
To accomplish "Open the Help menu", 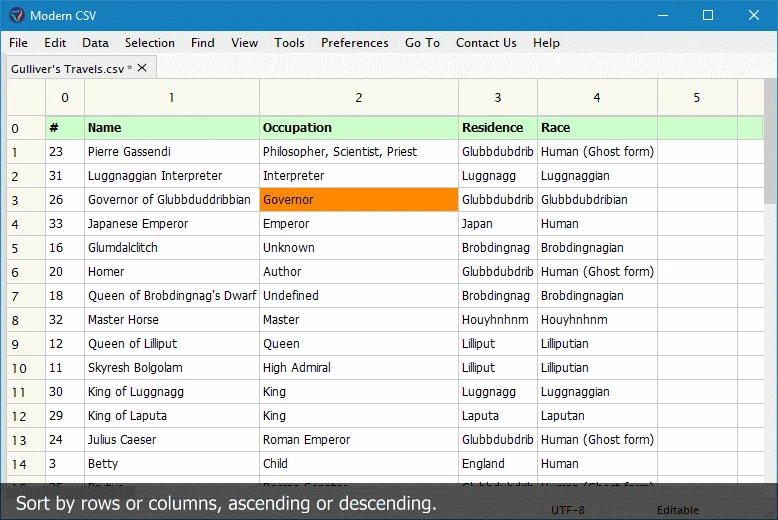I will (x=546, y=43).
